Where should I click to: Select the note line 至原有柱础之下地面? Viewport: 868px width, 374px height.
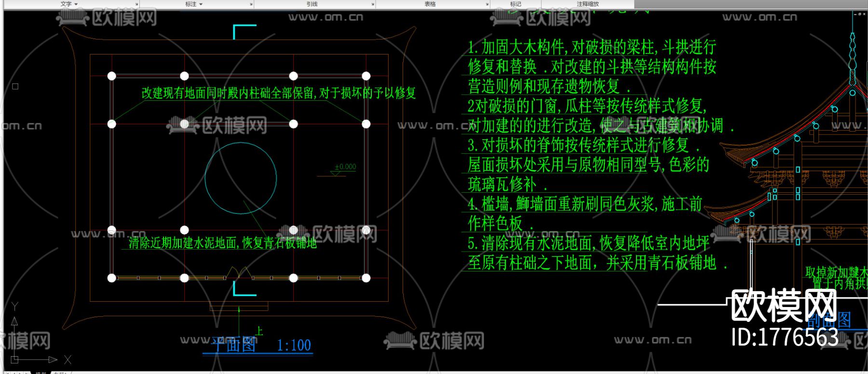tap(597, 263)
